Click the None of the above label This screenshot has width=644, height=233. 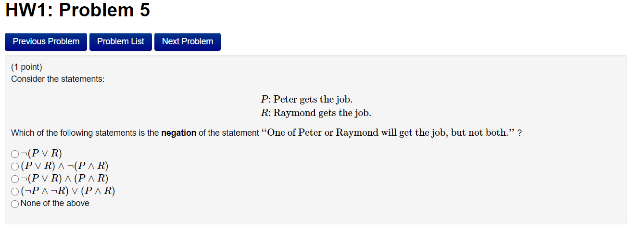click(55, 203)
